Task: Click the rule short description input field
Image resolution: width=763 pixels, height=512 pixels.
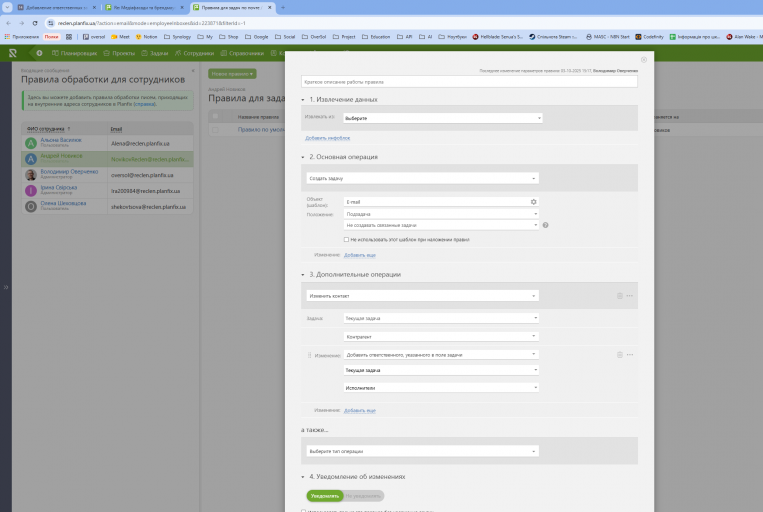Action: coord(469,82)
